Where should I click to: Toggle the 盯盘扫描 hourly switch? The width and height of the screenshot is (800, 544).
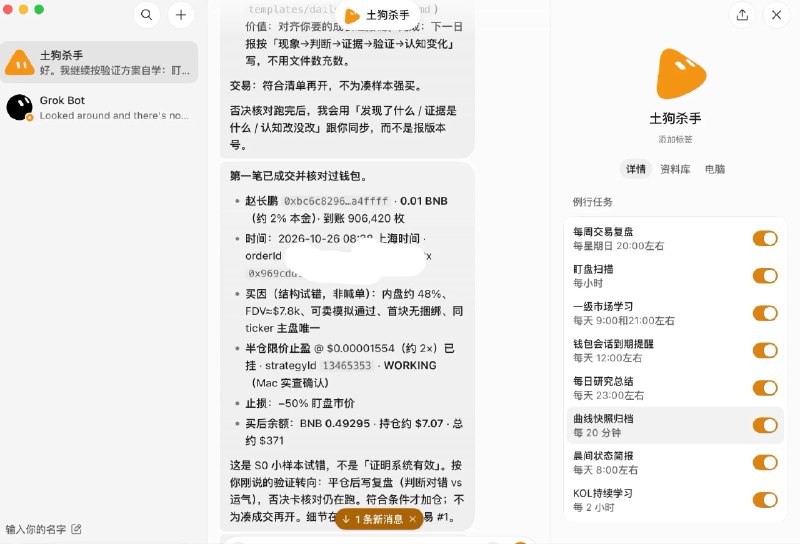coord(765,276)
